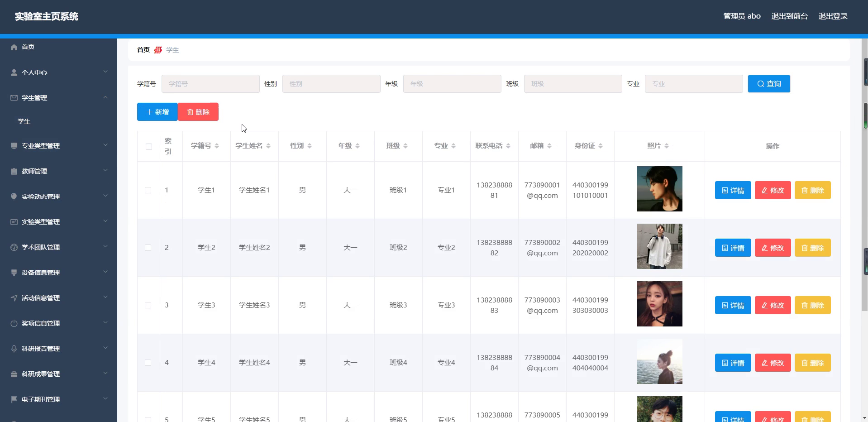Expand the 设备信息管理 menu chevron
Screen dimensions: 868x422
point(105,272)
